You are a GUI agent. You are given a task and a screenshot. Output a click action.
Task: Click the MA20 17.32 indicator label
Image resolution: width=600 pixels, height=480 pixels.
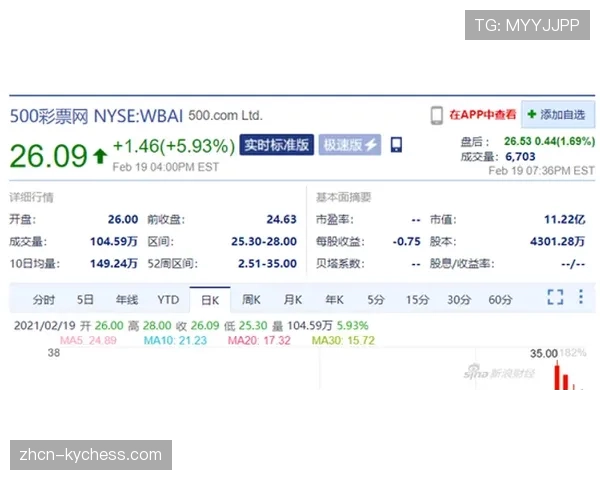click(x=259, y=340)
